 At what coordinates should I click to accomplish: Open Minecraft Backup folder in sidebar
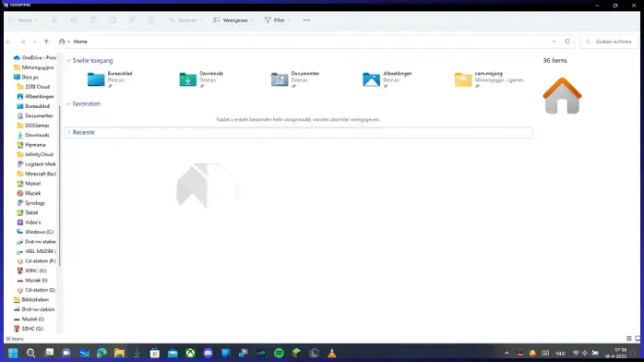[x=36, y=174]
